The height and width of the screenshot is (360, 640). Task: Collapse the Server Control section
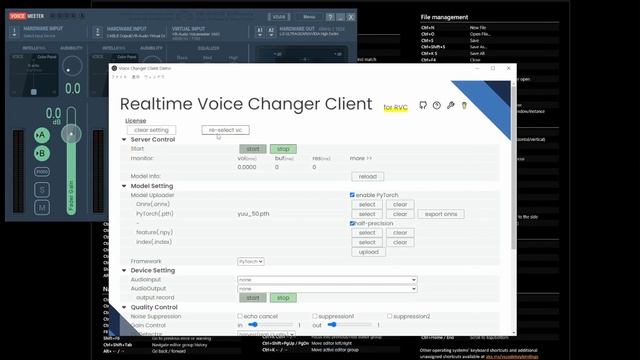click(124, 140)
